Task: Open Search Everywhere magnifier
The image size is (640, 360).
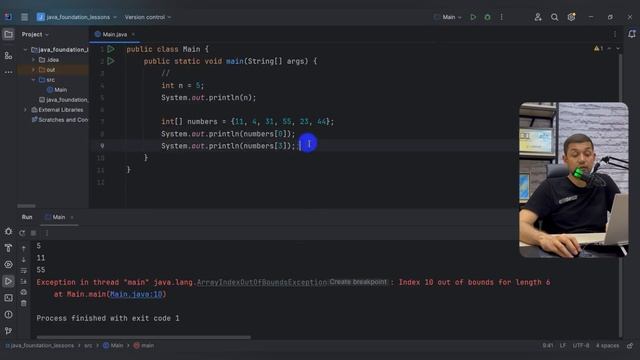Action: click(554, 17)
